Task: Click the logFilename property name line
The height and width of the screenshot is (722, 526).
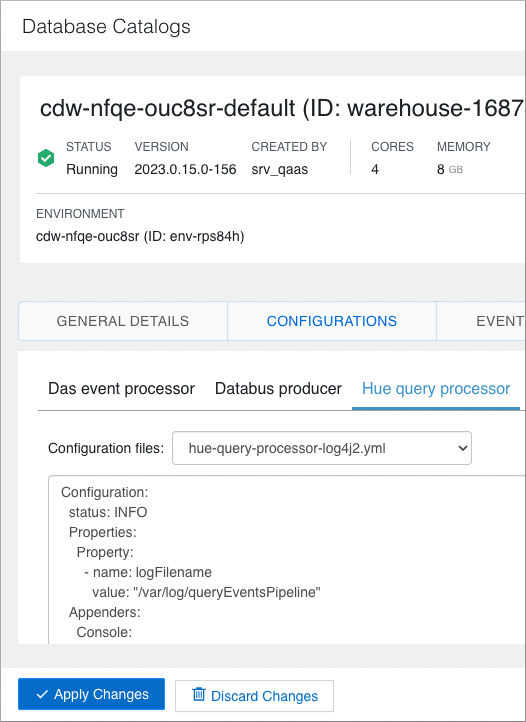Action: [x=148, y=572]
